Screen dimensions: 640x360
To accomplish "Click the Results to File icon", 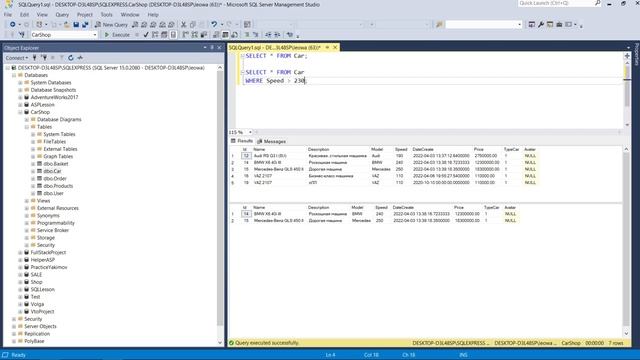I will coord(234,35).
